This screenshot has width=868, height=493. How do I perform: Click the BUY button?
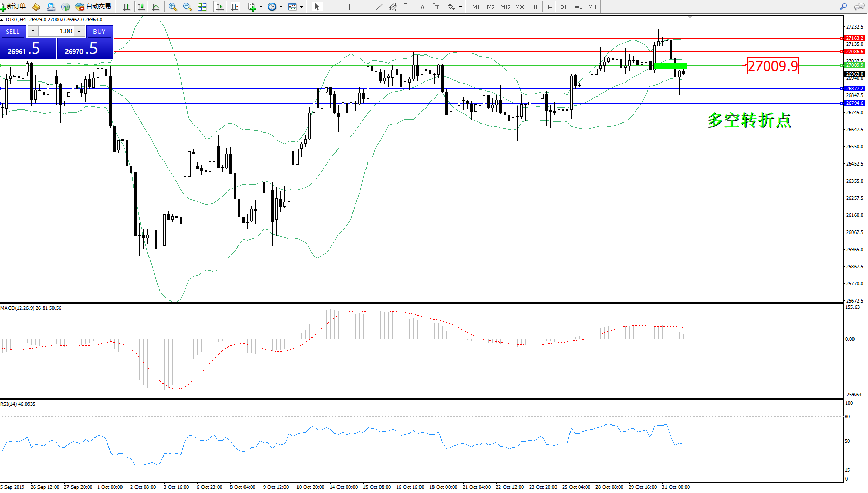point(99,31)
